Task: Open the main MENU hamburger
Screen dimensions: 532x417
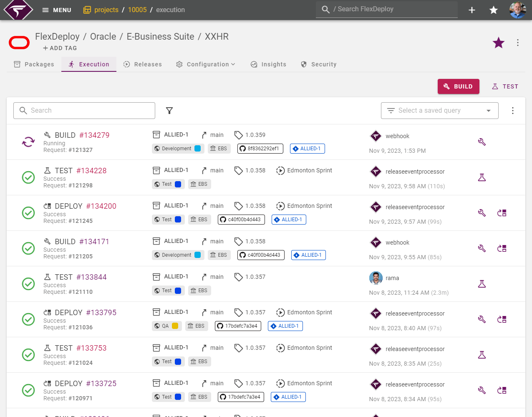Action: (x=57, y=10)
